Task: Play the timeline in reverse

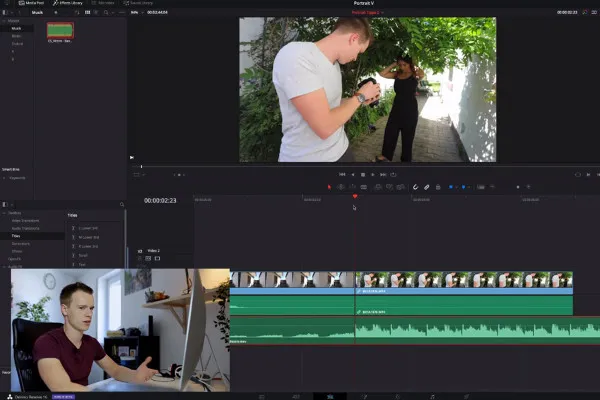Action: (353, 175)
